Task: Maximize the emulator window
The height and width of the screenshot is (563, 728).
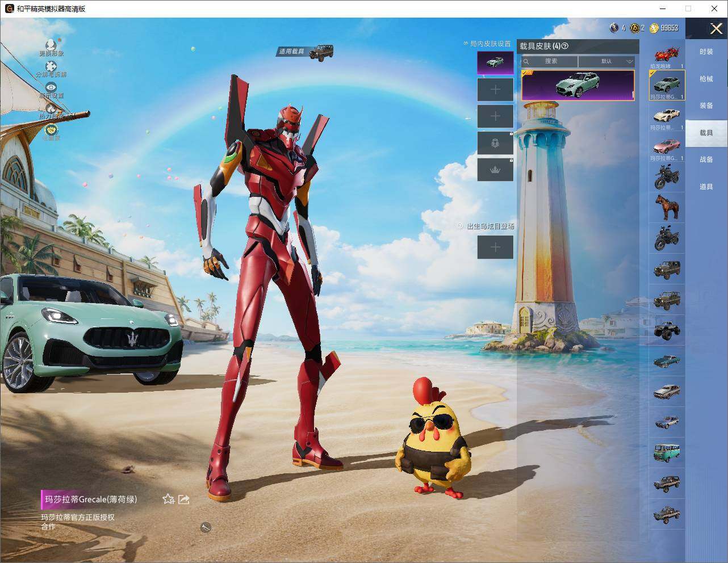Action: [x=688, y=9]
